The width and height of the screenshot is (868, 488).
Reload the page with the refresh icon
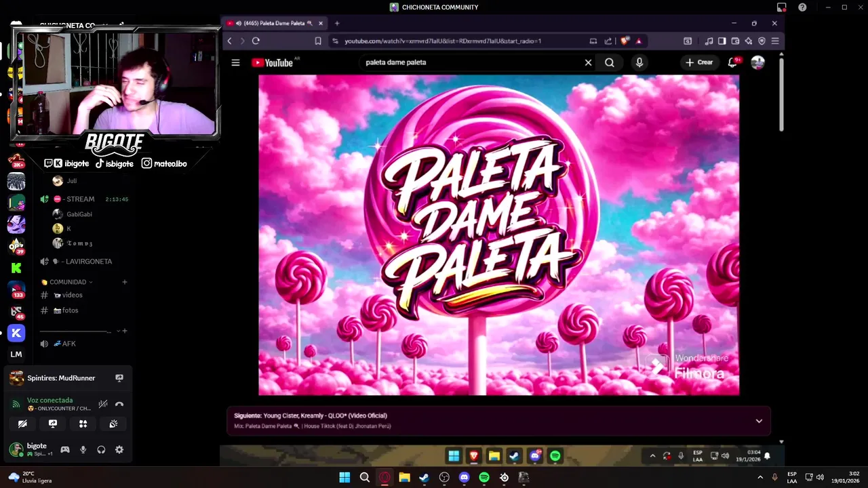(x=256, y=41)
